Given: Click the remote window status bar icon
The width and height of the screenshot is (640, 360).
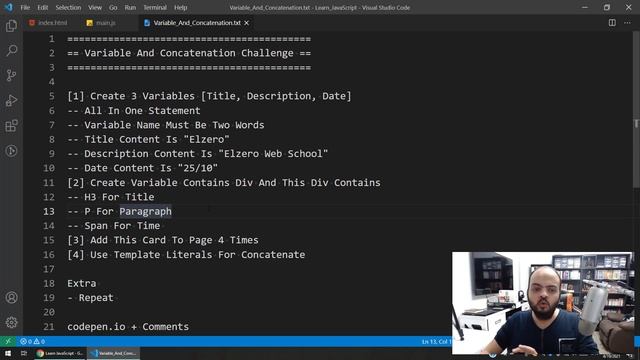Looking at the screenshot, I should [8, 341].
